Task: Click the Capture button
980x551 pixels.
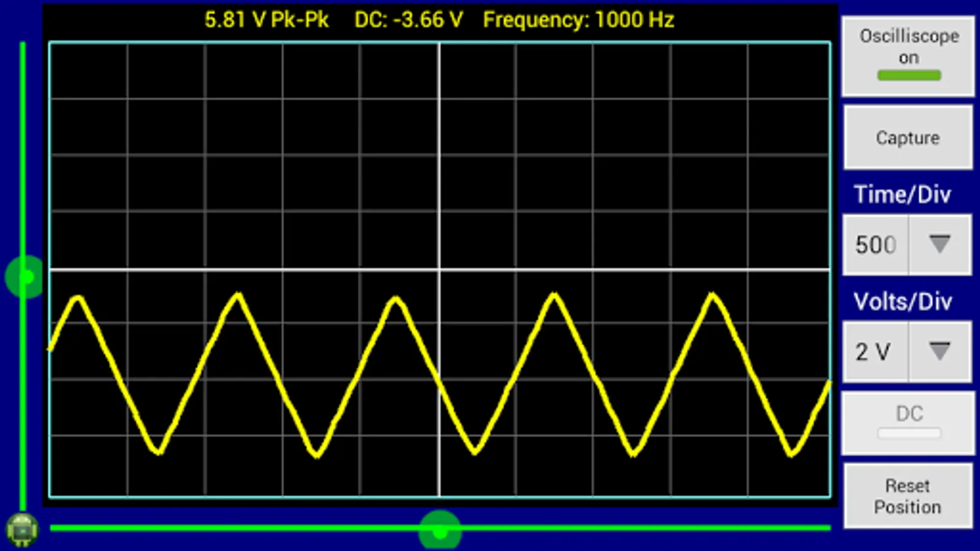Action: click(x=908, y=137)
